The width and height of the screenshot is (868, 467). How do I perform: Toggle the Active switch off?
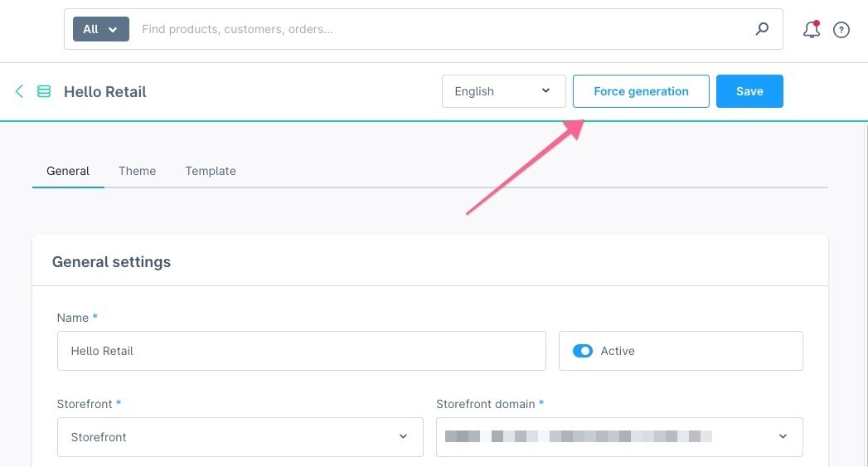(583, 351)
